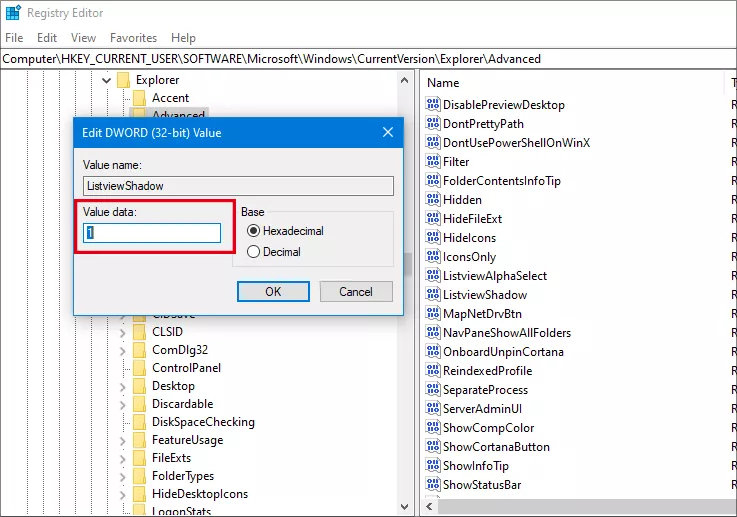This screenshot has width=737, height=517.
Task: Expand the Discardable tree node
Action: tap(122, 405)
